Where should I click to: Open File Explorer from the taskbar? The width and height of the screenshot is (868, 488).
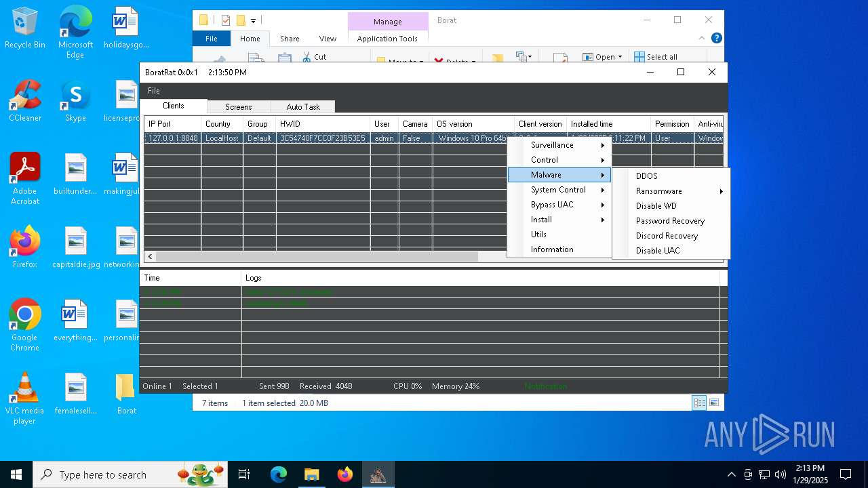311,474
